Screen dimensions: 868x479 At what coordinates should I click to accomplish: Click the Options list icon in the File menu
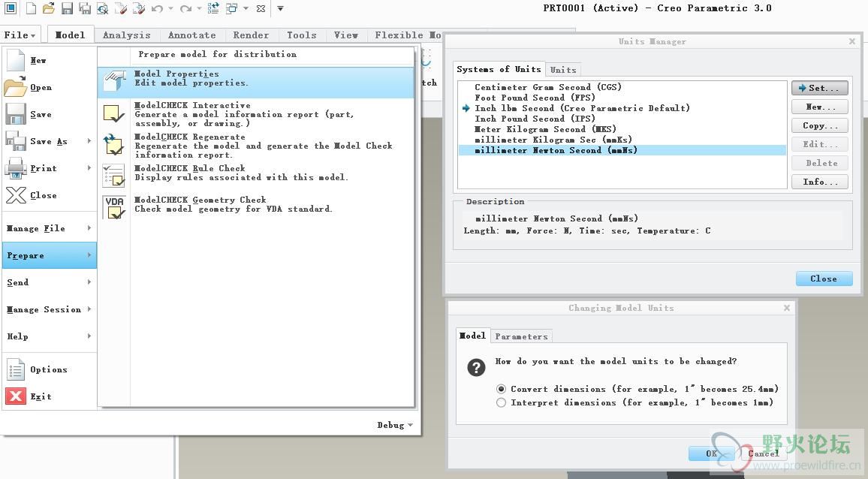(16, 369)
